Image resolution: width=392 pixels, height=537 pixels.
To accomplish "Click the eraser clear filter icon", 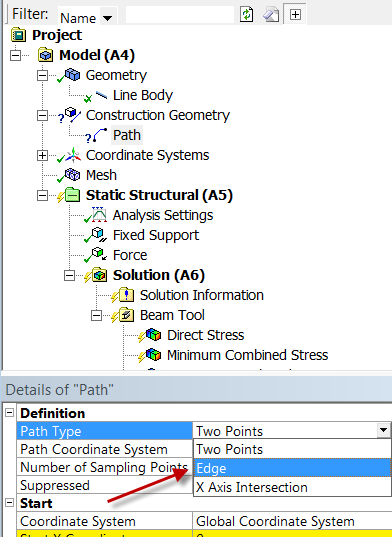I will tap(271, 15).
